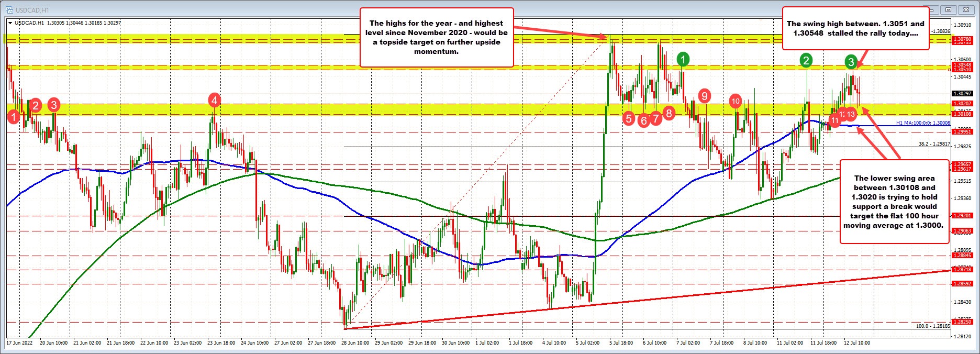Click the 1.29201 red price level tag
This screenshot has width=980, height=354.
tap(962, 216)
